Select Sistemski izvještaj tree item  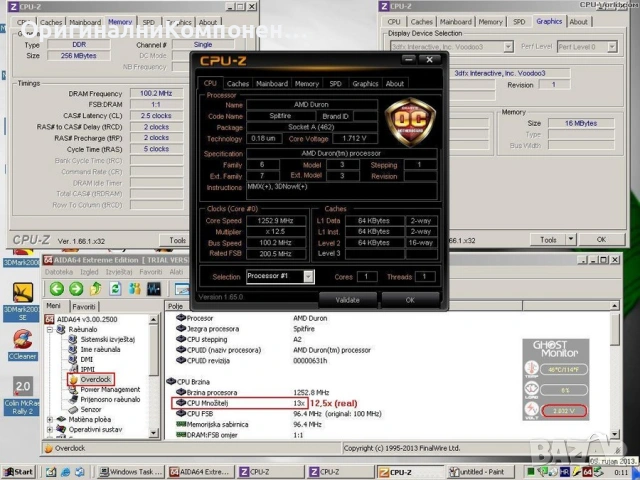(x=107, y=340)
